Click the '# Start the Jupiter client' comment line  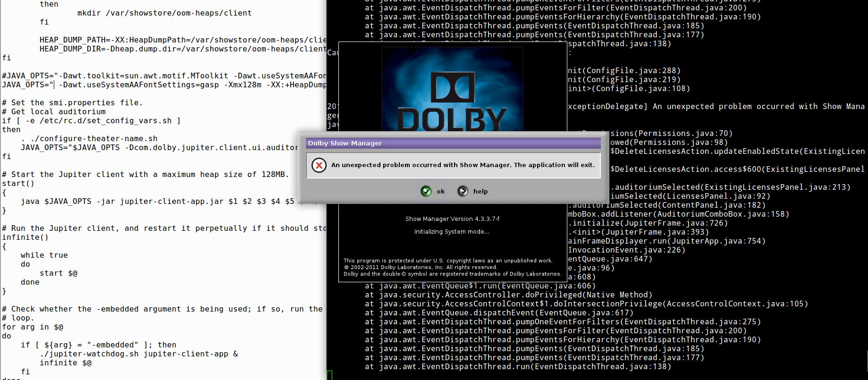coord(145,175)
